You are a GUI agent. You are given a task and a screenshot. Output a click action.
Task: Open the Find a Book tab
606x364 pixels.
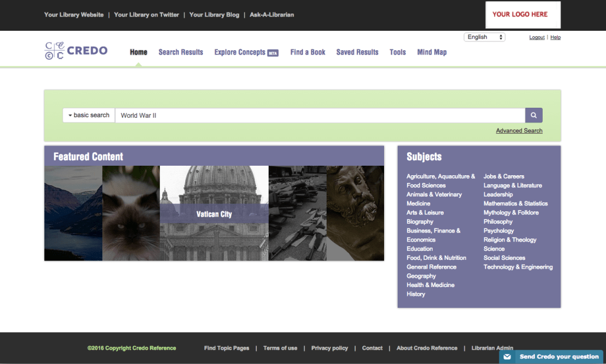tap(308, 52)
